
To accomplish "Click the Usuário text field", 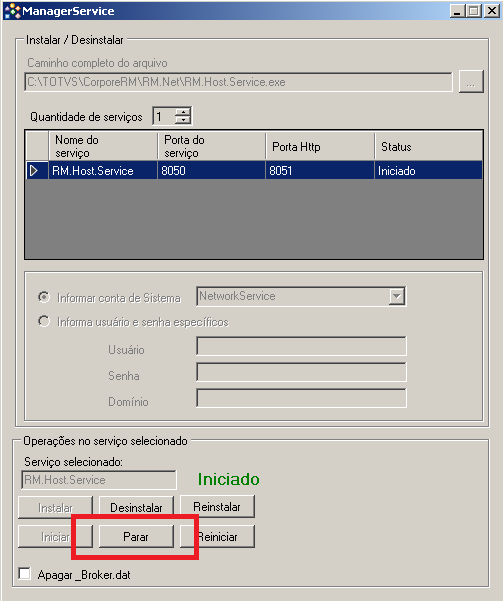I will tap(301, 346).
